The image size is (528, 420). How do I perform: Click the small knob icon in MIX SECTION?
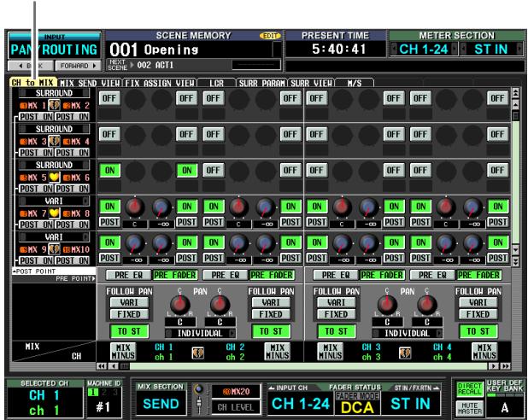(199, 389)
